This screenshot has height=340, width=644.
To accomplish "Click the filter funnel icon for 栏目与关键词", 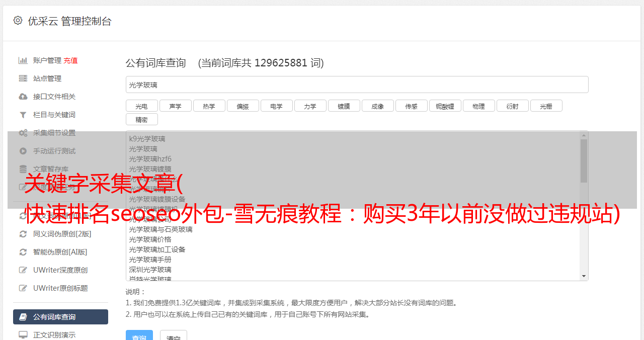I will (23, 115).
